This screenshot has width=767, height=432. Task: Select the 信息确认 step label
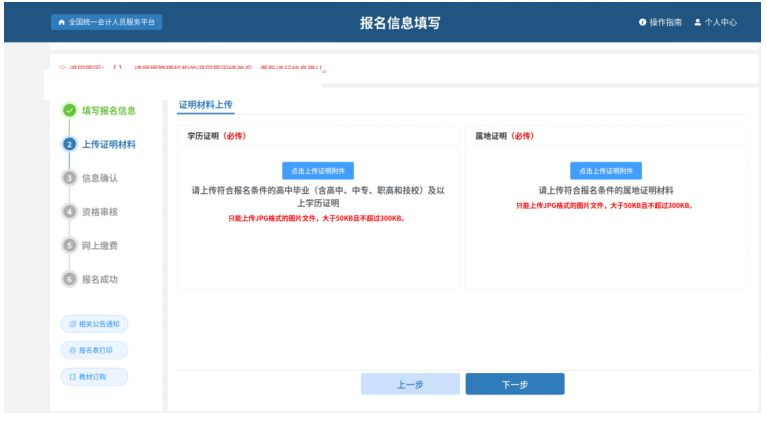[x=100, y=178]
